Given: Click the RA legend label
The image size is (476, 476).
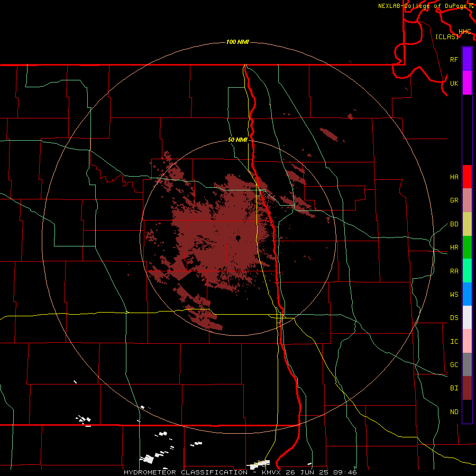Looking at the screenshot, I should (454, 271).
